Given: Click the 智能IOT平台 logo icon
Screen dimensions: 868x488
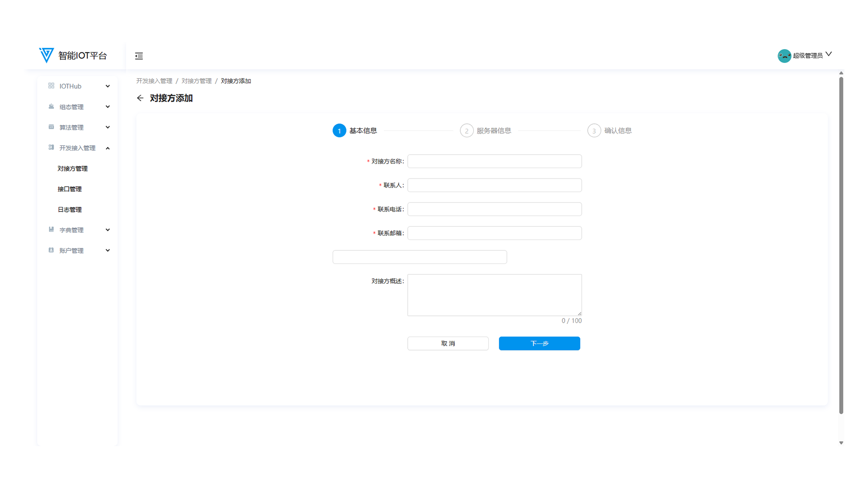Looking at the screenshot, I should 46,55.
